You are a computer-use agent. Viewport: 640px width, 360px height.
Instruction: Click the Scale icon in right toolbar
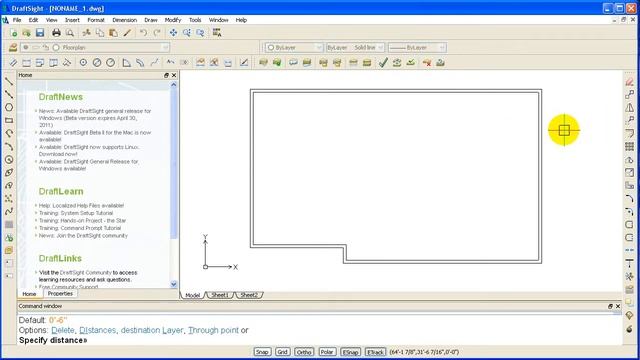[629, 173]
